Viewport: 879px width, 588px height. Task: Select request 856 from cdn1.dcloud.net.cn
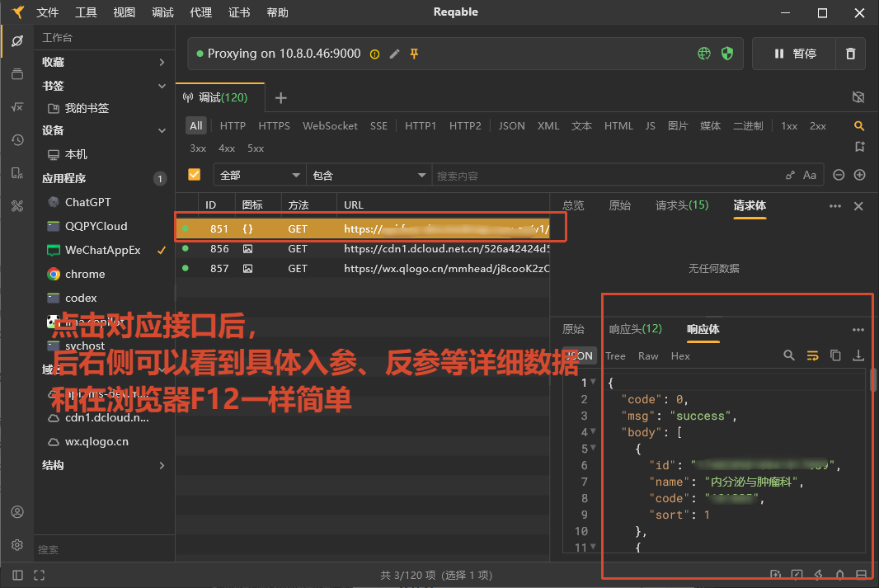click(363, 249)
